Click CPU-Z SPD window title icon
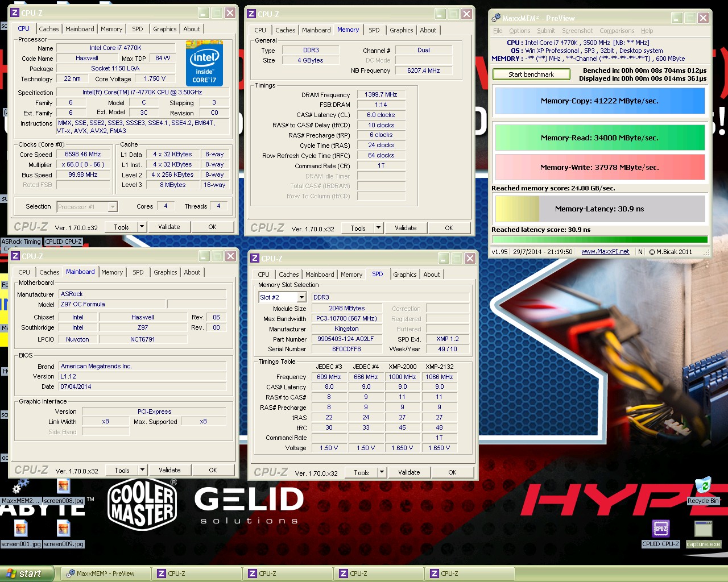The width and height of the screenshot is (728, 582). point(256,258)
